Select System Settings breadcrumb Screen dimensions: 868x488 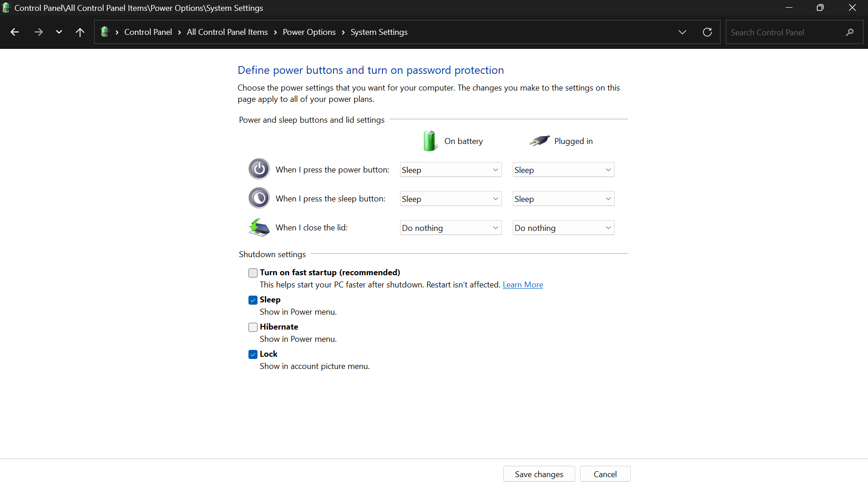point(379,32)
